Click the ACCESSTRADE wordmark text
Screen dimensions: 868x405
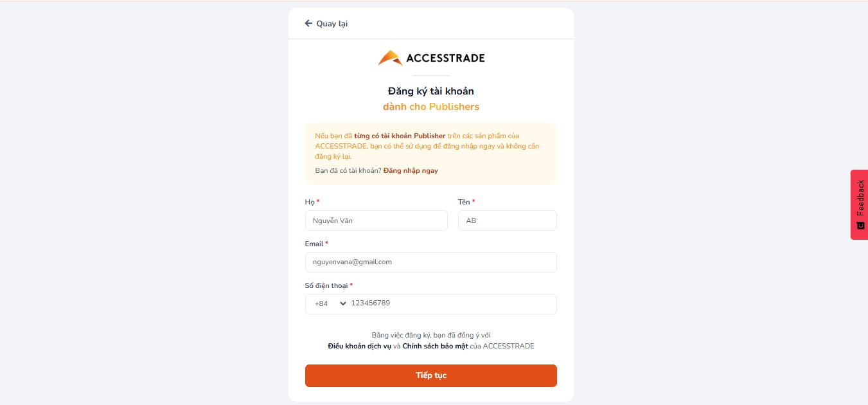pos(445,59)
